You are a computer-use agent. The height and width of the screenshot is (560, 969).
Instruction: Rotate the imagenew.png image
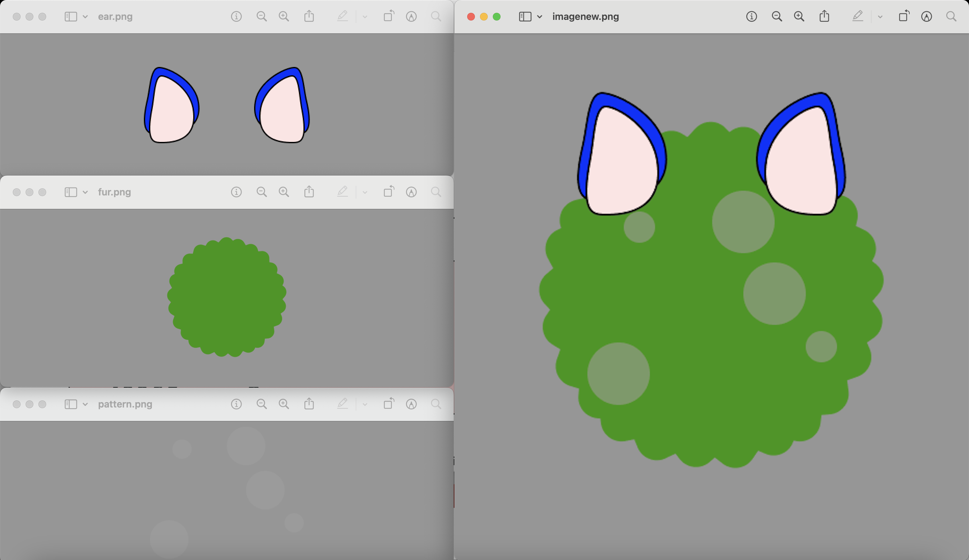pos(904,16)
